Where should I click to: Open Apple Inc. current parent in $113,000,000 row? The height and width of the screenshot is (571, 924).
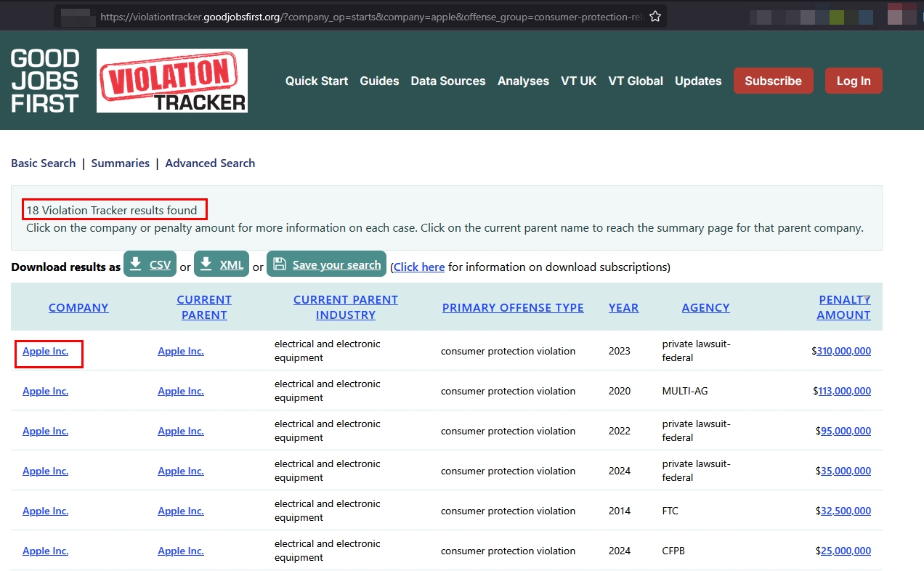tap(181, 391)
